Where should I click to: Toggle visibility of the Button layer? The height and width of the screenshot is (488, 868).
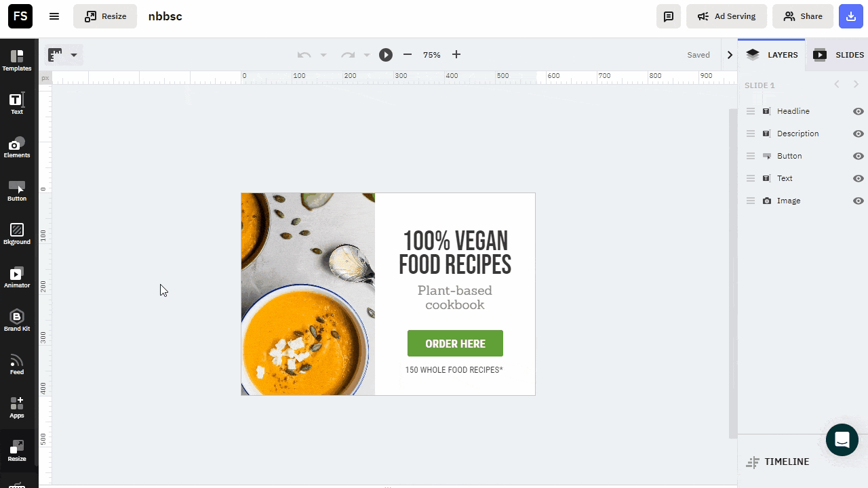(858, 156)
